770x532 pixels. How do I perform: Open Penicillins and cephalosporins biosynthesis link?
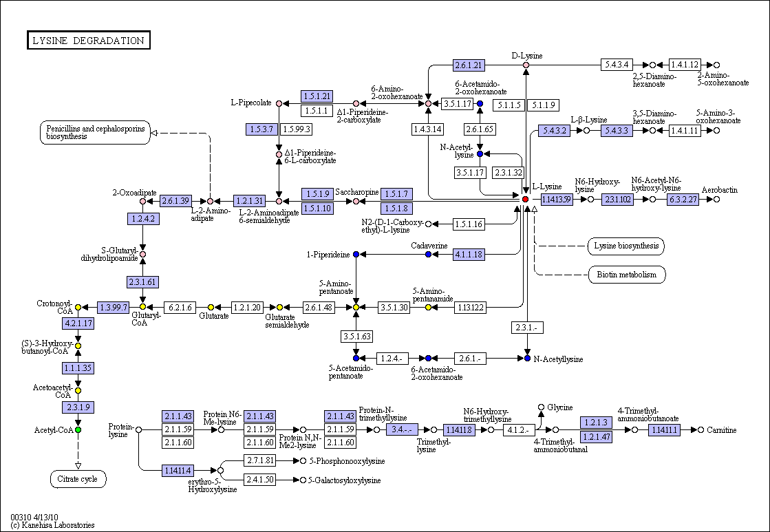pos(95,133)
